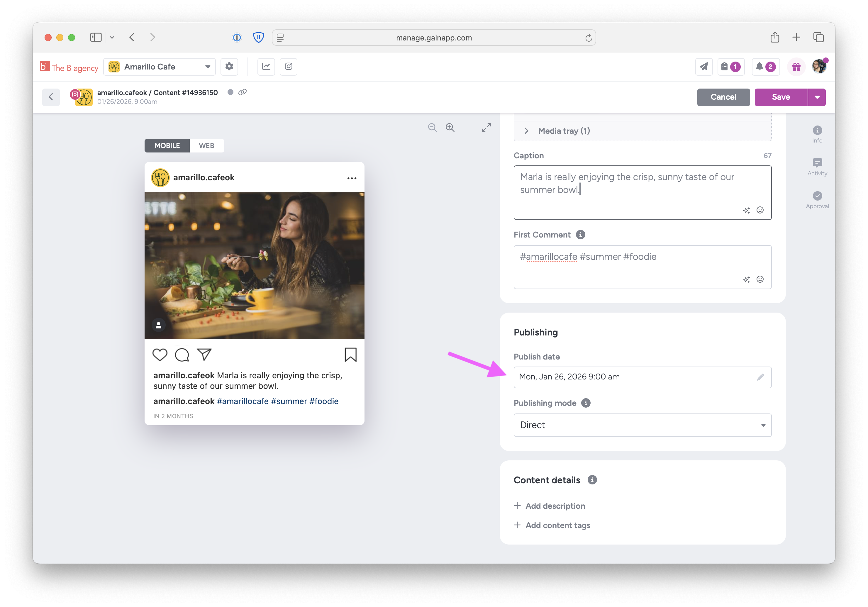
Task: Open the Save button dropdown arrow
Action: click(817, 97)
